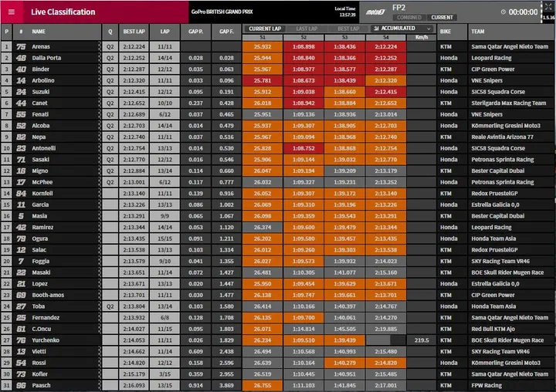Open the row options dots for Ogura
556x392 pixels.
click(x=100, y=238)
